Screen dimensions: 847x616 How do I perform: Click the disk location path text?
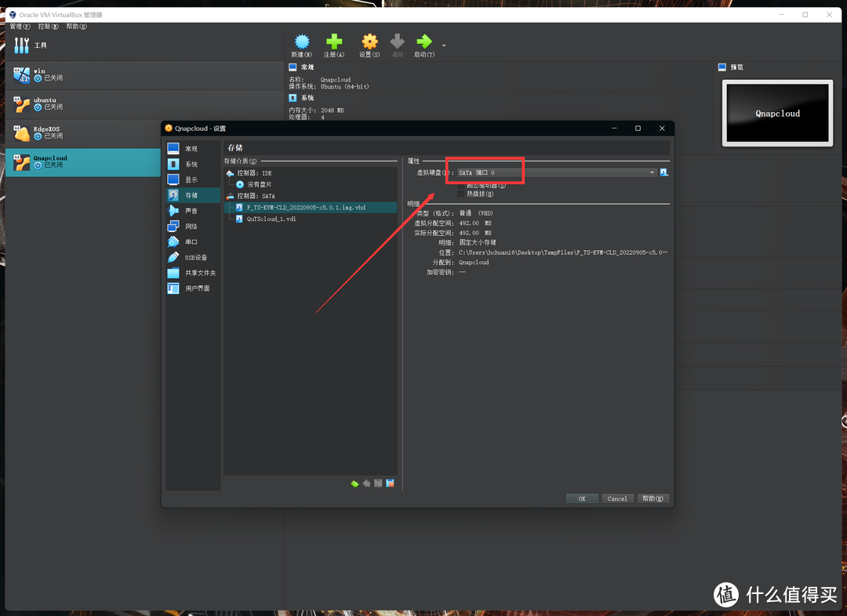click(563, 252)
